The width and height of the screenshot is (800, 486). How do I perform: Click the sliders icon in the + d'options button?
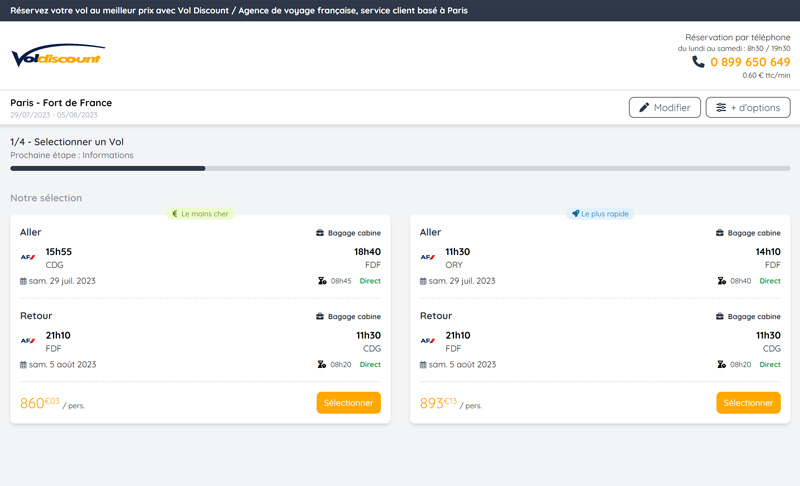[720, 108]
